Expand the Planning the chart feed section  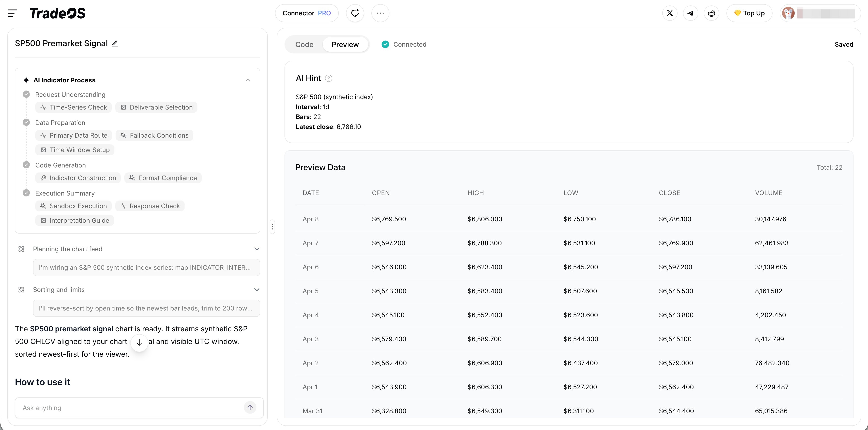coord(256,249)
